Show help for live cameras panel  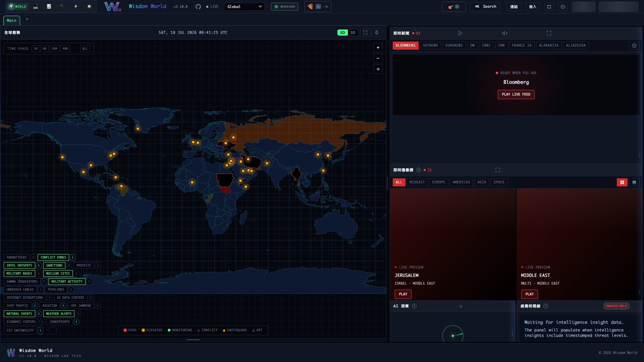419,170
